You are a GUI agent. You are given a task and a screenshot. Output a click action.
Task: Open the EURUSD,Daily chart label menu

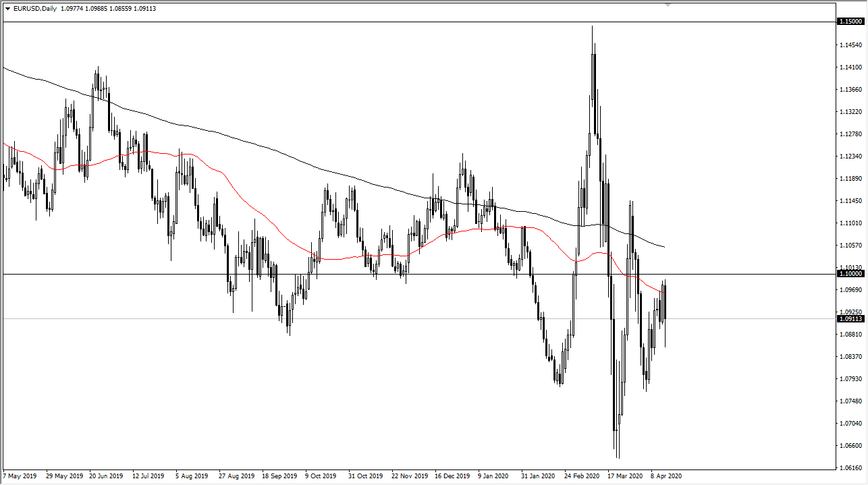(x=34, y=8)
